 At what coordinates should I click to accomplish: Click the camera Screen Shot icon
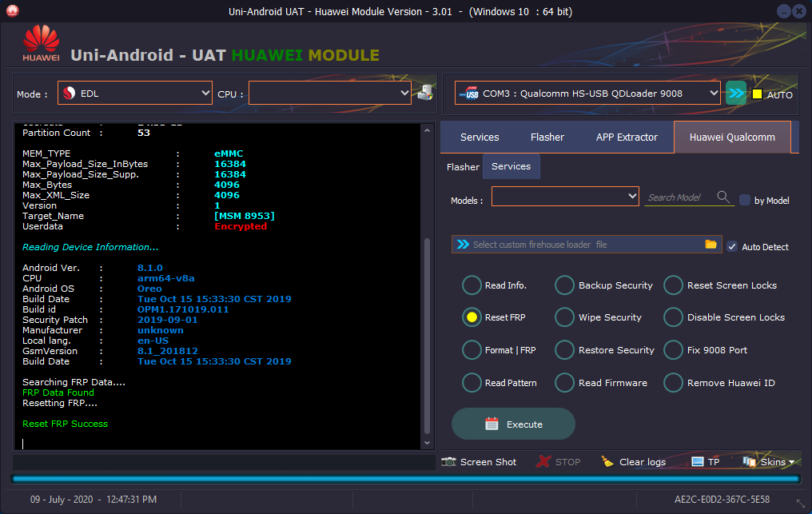[448, 462]
